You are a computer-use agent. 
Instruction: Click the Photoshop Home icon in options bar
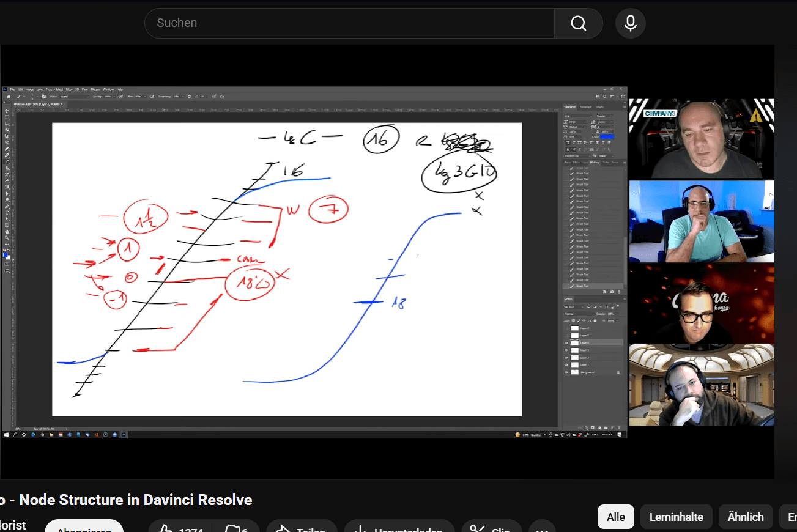[9, 97]
